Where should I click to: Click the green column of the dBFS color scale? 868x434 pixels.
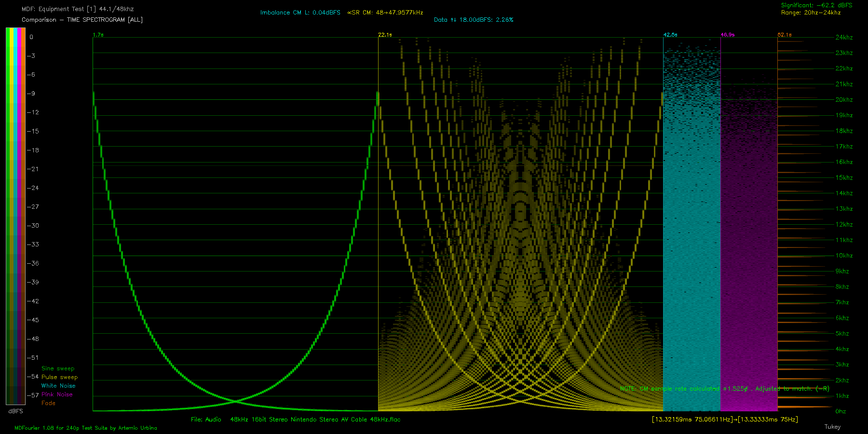point(8,216)
